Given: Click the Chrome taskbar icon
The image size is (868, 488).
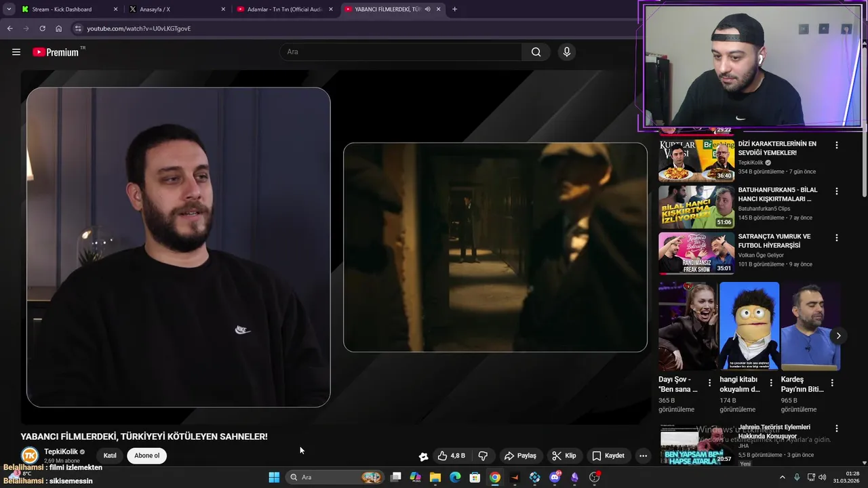Looking at the screenshot, I should (495, 477).
